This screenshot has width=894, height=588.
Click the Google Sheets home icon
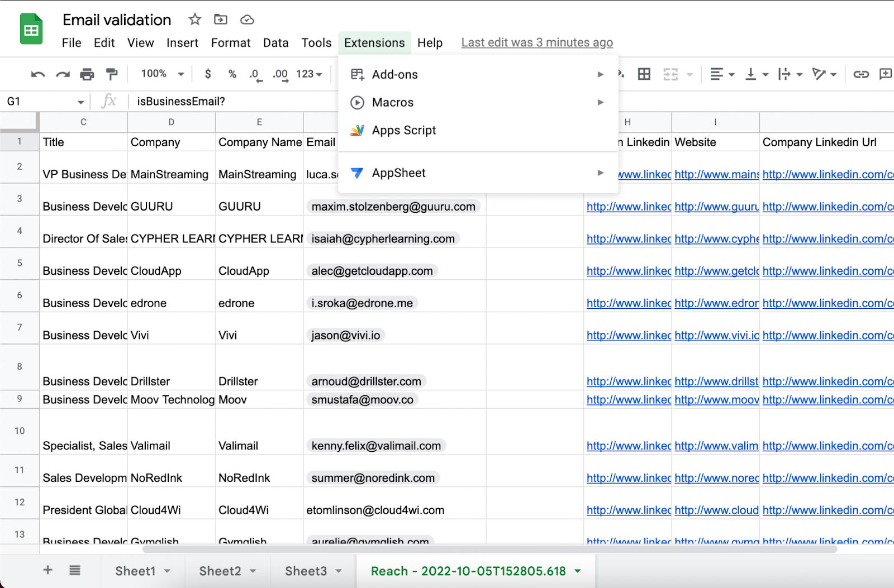(x=31, y=29)
